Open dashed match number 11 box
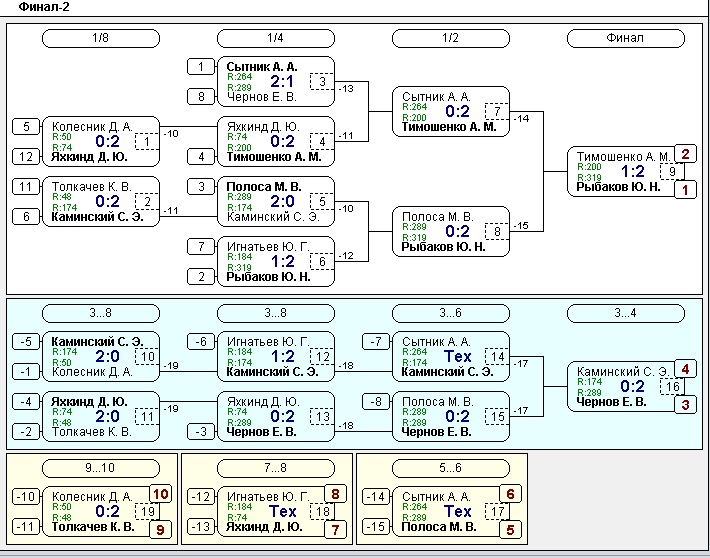The width and height of the screenshot is (710, 558). (x=147, y=417)
